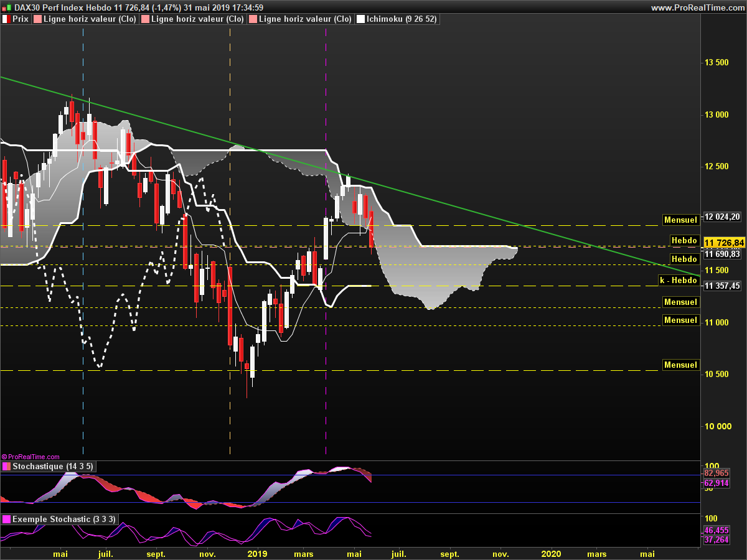Click the 13 000 price axis label
This screenshot has height=560, width=747.
point(716,114)
